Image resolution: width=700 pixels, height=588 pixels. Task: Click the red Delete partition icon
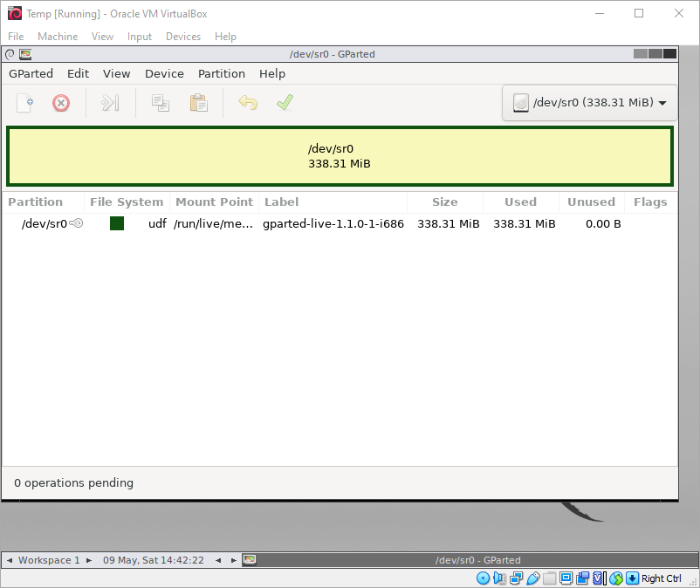point(61,103)
